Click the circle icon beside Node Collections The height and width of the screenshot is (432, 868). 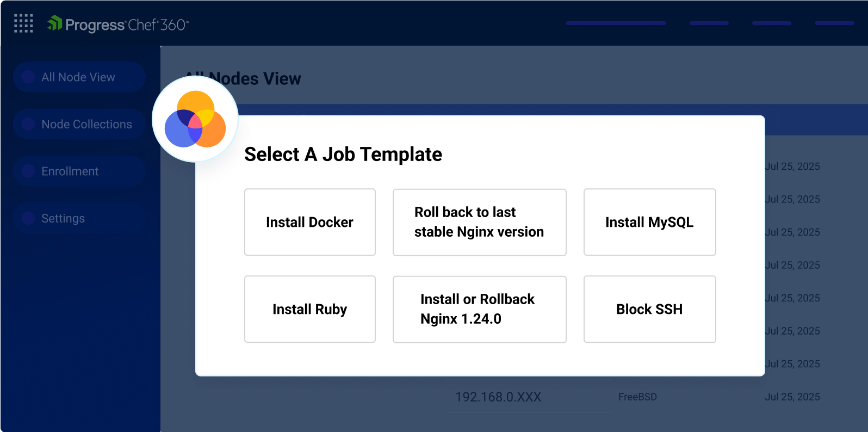point(28,124)
